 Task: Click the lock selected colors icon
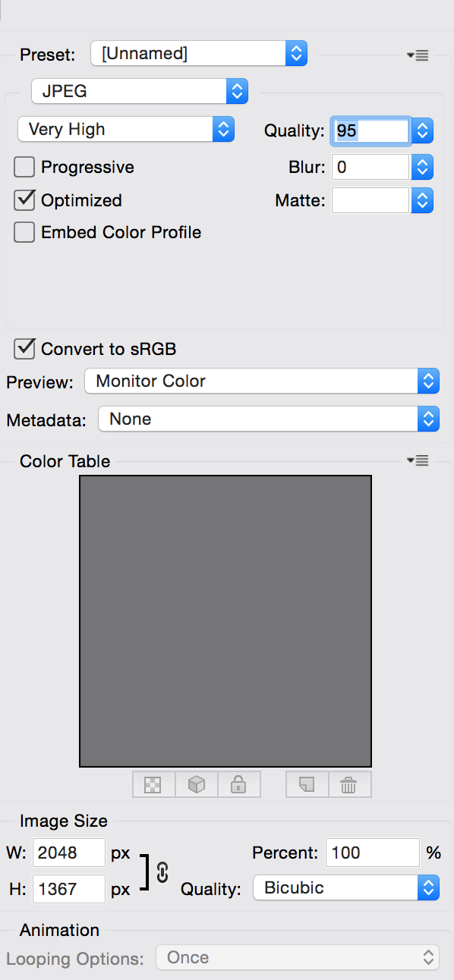(239, 785)
